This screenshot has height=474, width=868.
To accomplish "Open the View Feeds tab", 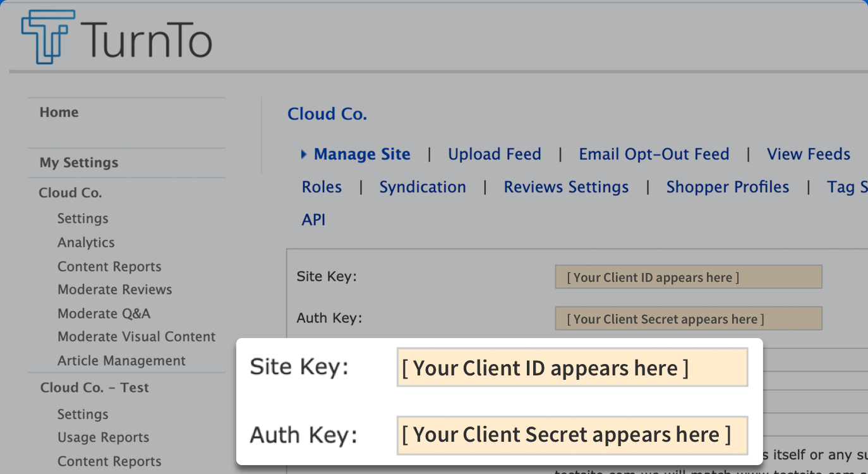I will [809, 154].
